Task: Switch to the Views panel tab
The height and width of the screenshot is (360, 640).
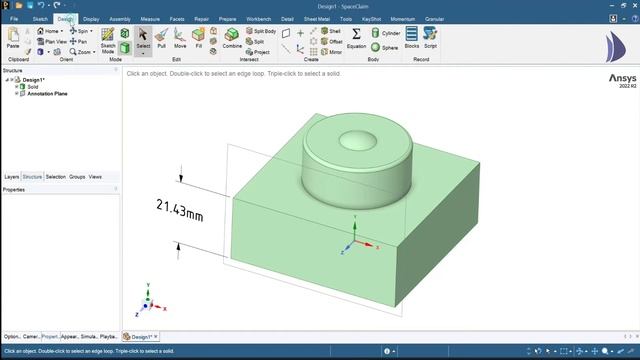Action: coord(95,177)
